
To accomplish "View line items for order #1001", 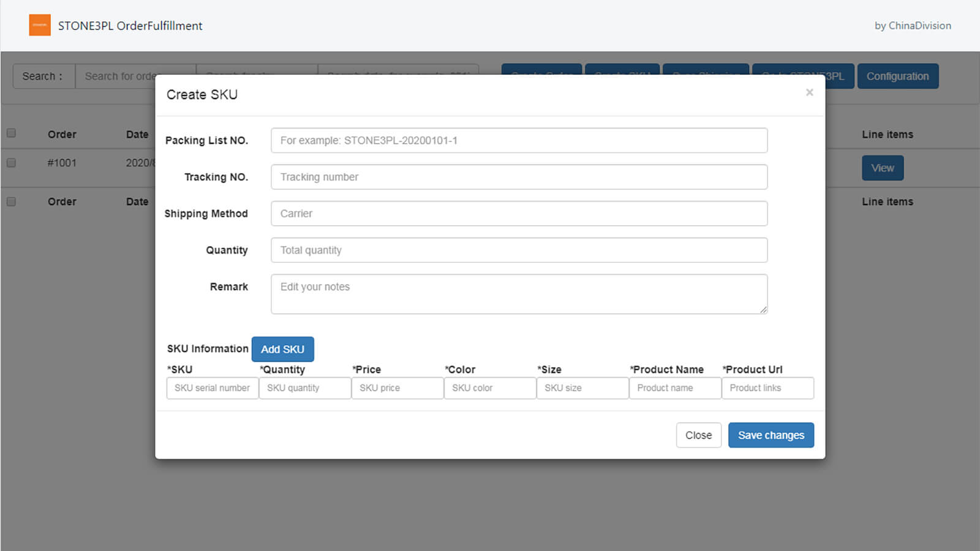I will [x=882, y=167].
